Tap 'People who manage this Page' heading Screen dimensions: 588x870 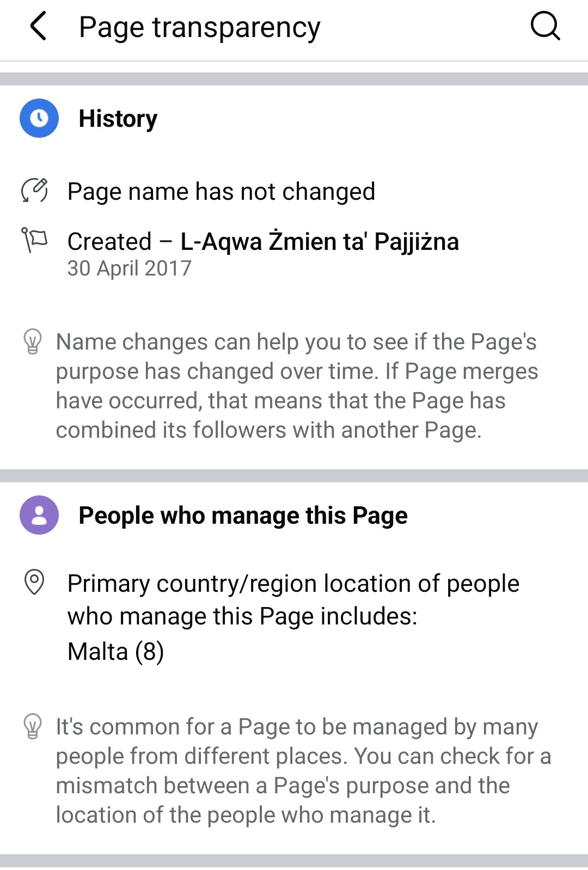coord(243,516)
